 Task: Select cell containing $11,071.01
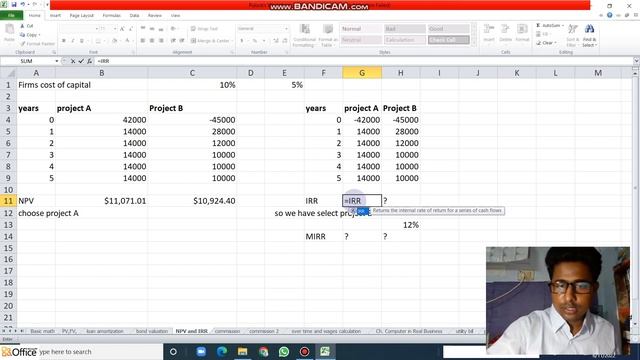(x=101, y=201)
